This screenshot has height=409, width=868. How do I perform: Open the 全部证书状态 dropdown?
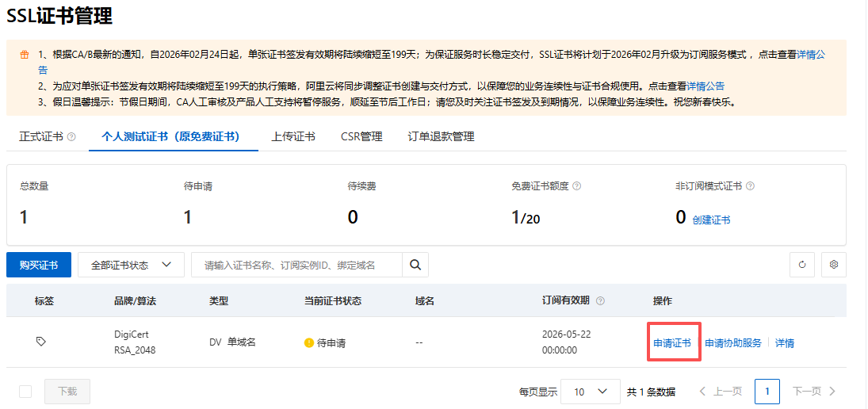[131, 265]
